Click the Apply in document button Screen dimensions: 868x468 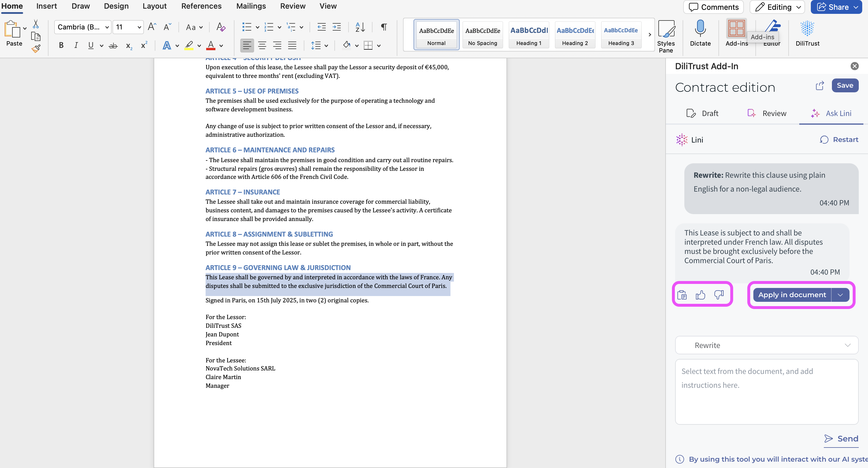792,295
